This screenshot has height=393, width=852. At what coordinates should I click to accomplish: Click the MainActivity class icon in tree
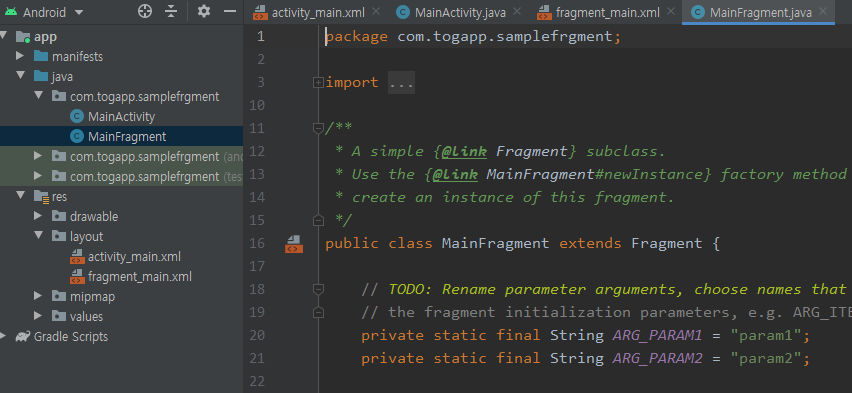[x=77, y=116]
